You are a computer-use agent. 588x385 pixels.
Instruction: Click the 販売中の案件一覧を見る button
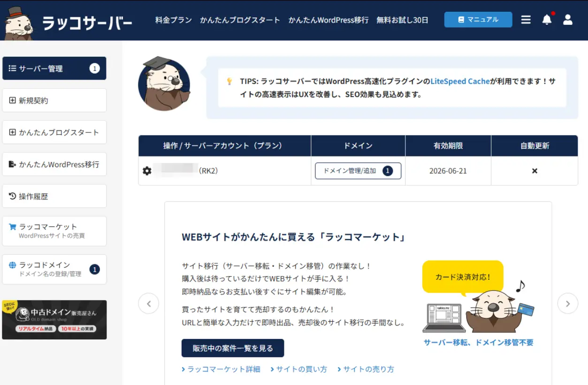pyautogui.click(x=232, y=348)
